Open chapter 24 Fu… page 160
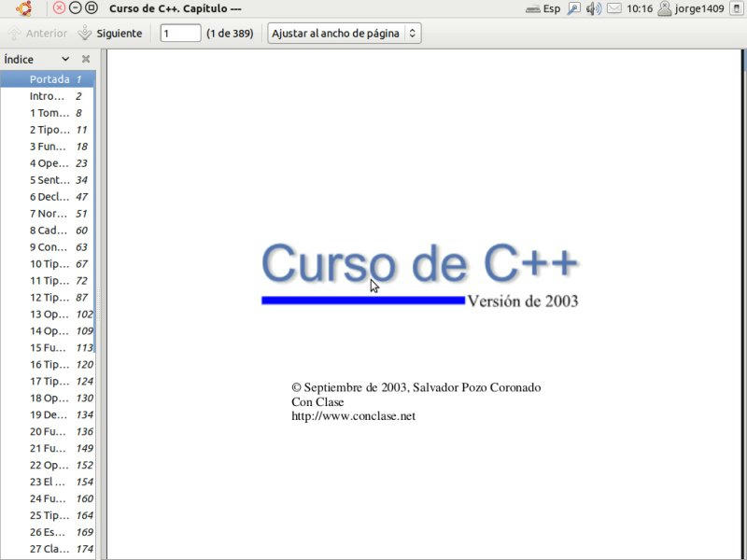This screenshot has height=560, width=747. tap(48, 498)
